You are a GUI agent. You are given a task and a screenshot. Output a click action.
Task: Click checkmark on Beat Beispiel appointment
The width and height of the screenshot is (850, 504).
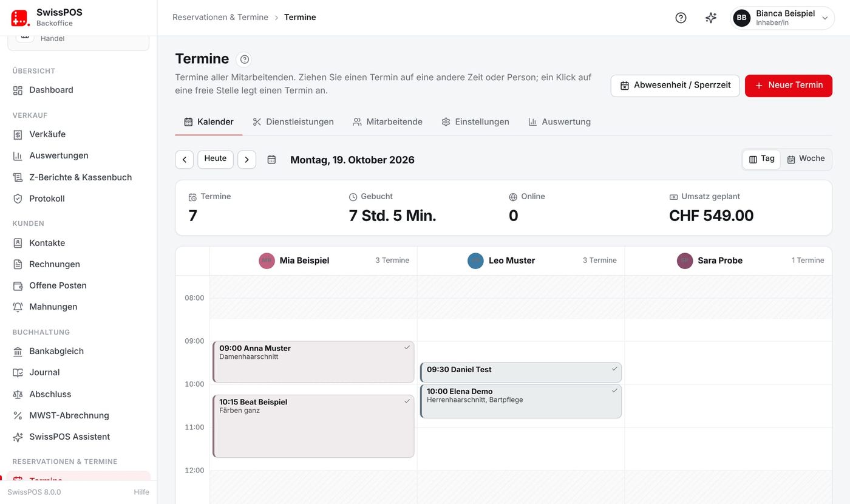tap(407, 401)
